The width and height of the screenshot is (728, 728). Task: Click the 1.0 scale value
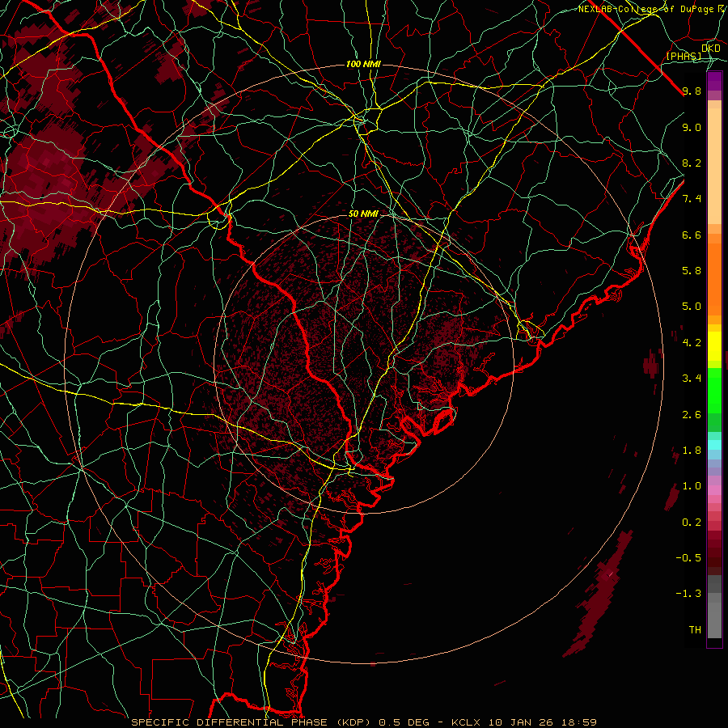point(692,486)
